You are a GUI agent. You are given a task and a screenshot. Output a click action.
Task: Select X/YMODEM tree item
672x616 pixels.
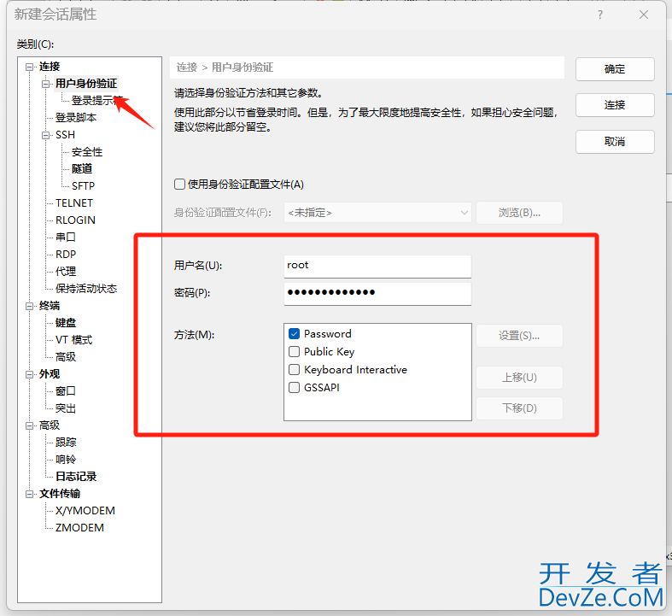coord(85,511)
